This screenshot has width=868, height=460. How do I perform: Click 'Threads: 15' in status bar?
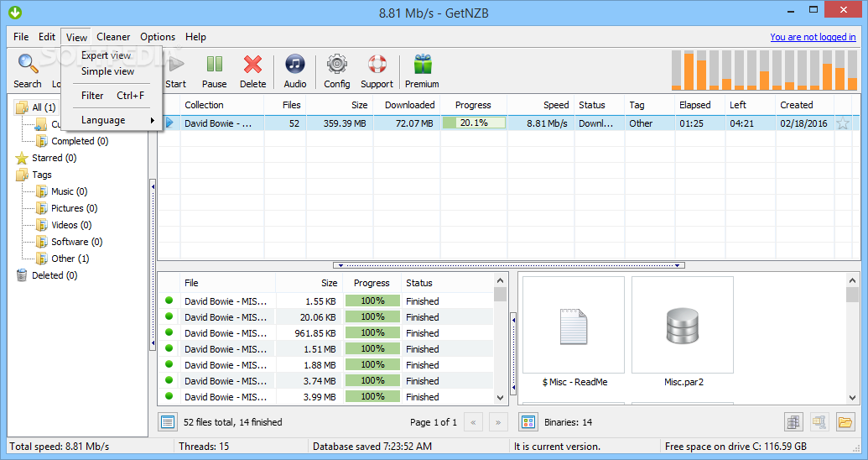[204, 446]
